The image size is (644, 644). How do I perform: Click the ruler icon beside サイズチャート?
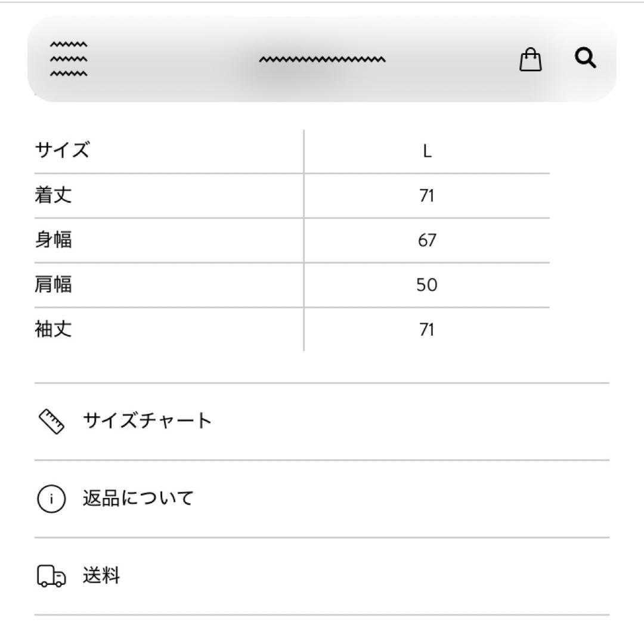point(51,422)
